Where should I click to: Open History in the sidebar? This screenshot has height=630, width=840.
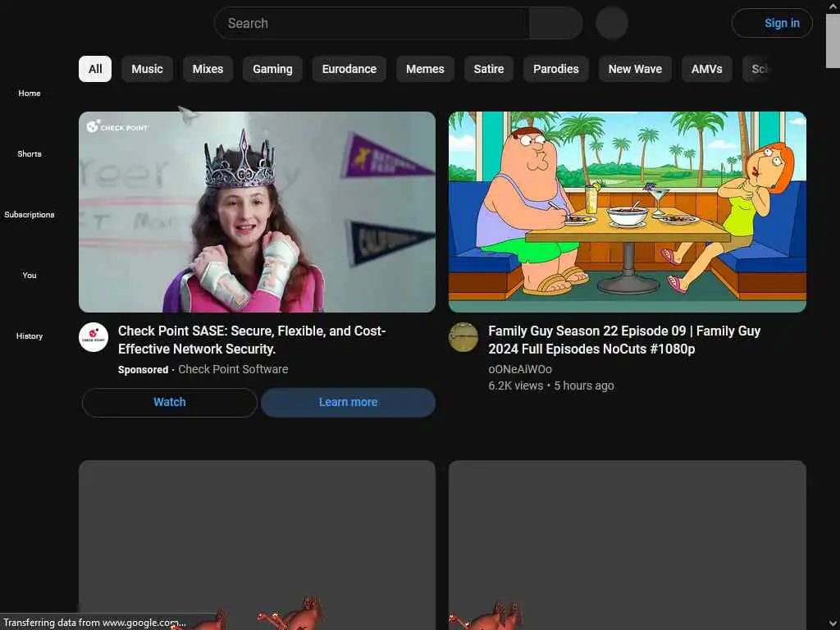[x=30, y=336]
